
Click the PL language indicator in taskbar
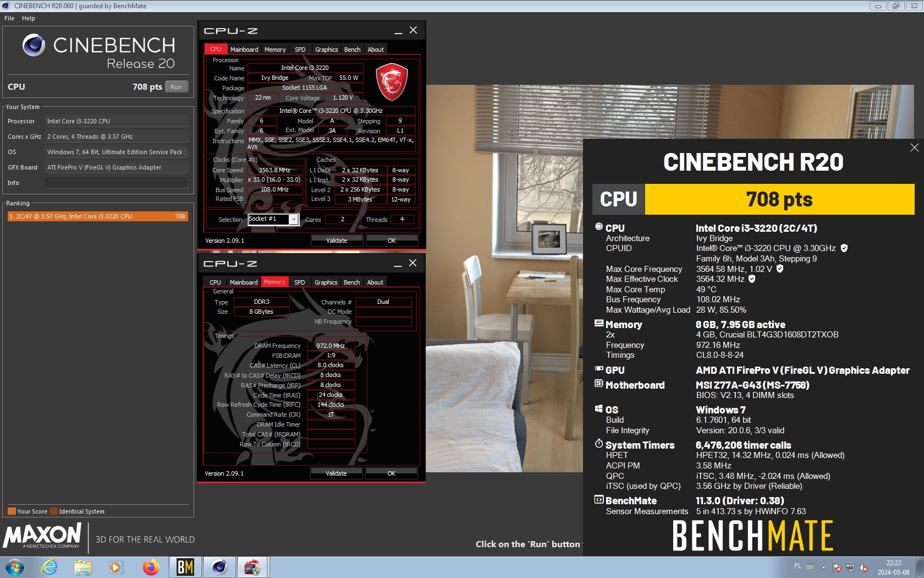tap(798, 566)
